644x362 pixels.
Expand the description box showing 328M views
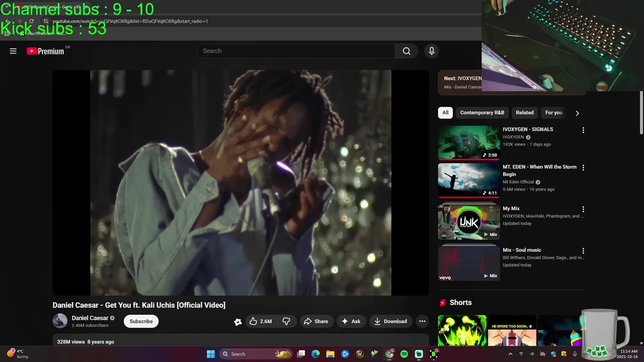pos(241,341)
